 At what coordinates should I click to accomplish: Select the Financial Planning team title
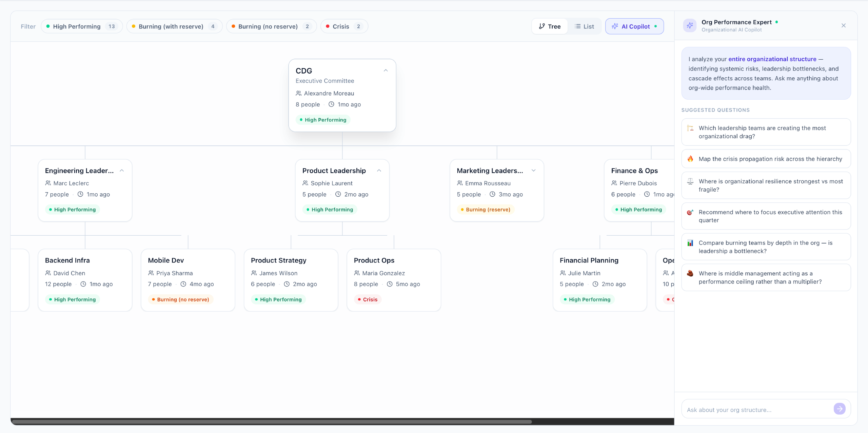pos(589,260)
